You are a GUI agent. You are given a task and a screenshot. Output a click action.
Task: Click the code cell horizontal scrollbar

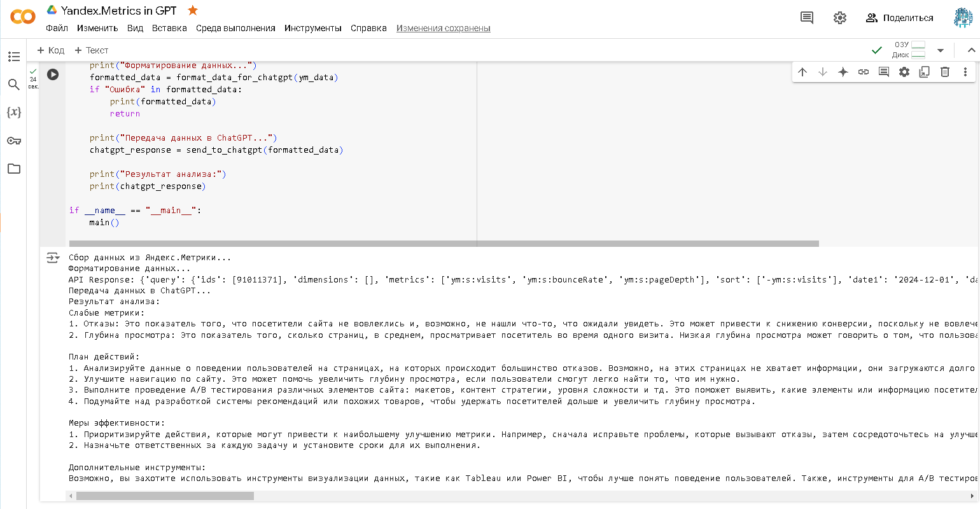pyautogui.click(x=444, y=243)
